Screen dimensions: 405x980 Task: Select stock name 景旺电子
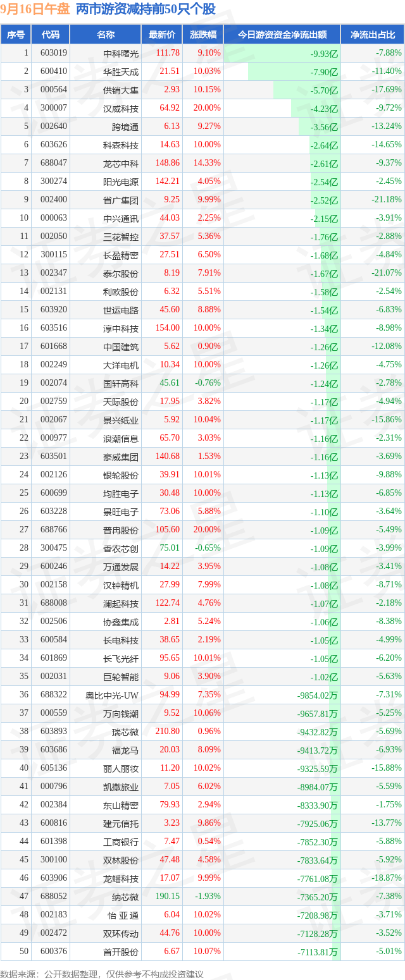120,511
